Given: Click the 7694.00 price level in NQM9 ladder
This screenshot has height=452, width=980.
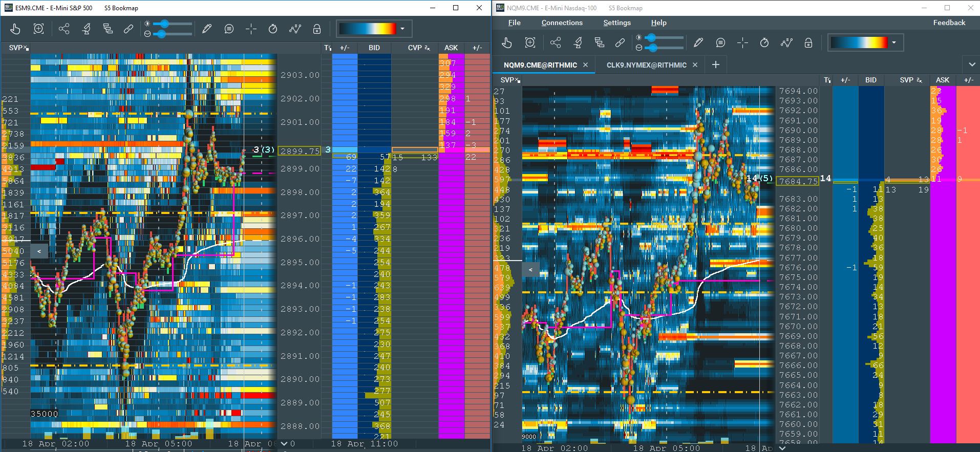Looking at the screenshot, I should pyautogui.click(x=798, y=91).
